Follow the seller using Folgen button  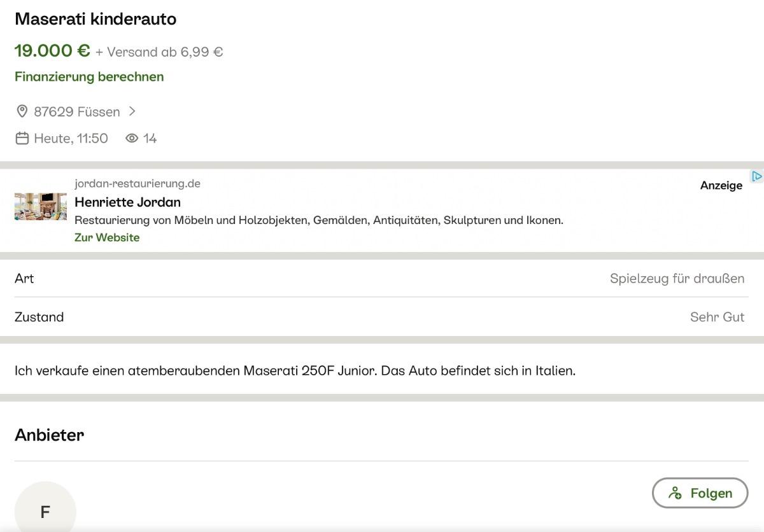click(x=700, y=493)
